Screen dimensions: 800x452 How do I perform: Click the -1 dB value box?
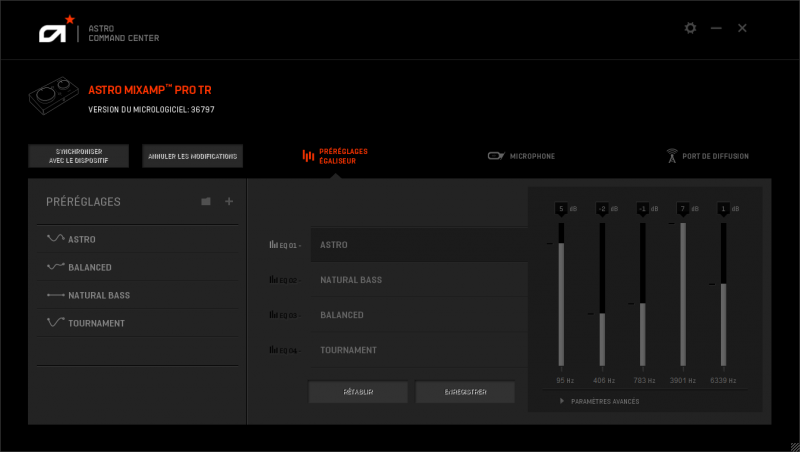point(642,209)
